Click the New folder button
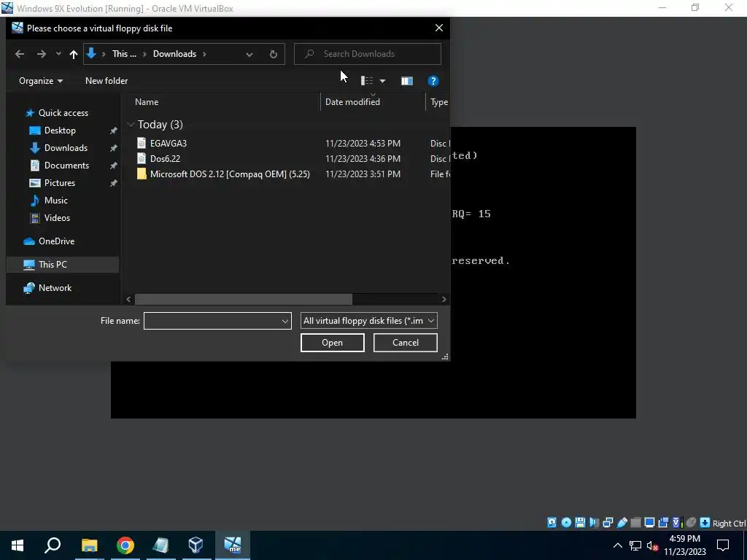 pyautogui.click(x=107, y=81)
